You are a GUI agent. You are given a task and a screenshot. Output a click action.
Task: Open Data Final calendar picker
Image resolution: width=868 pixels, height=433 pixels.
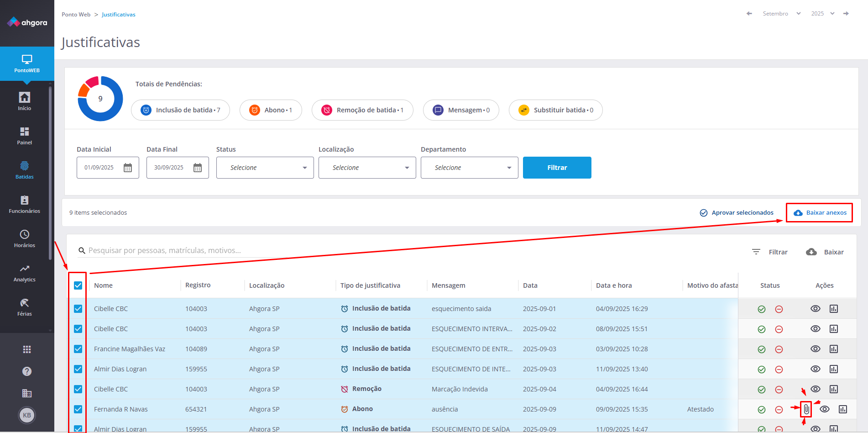(x=198, y=168)
